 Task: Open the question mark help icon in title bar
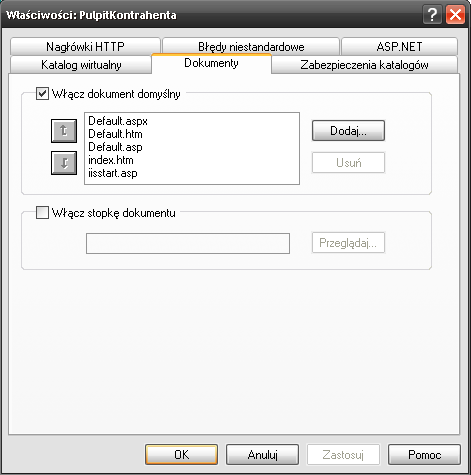click(432, 15)
